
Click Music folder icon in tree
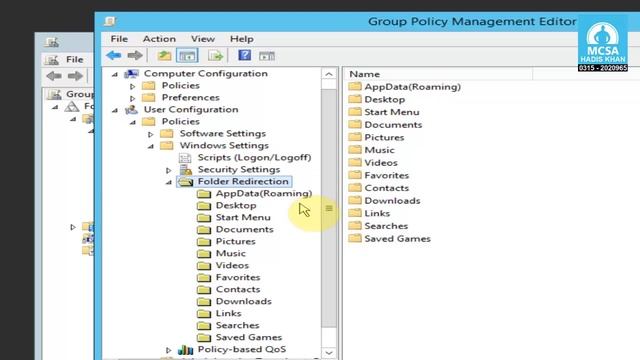[204, 253]
